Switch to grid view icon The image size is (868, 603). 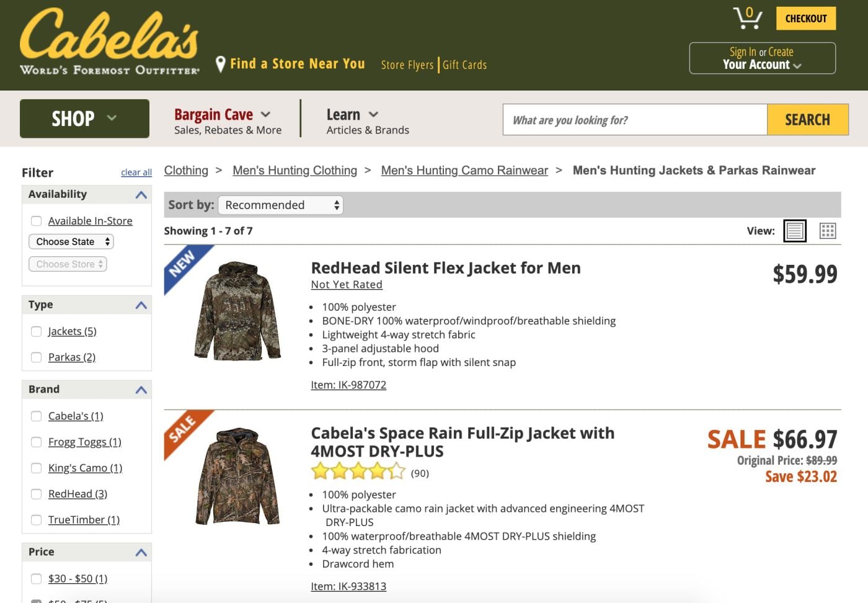point(828,231)
